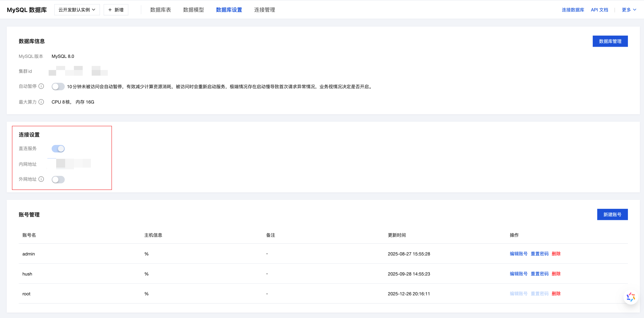Click the info icon beside 最大算力
644x318 pixels.
point(42,102)
